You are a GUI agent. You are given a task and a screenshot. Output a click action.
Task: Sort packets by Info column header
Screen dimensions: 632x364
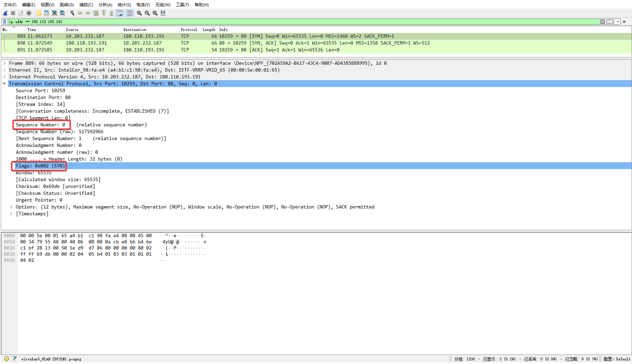tap(425, 30)
